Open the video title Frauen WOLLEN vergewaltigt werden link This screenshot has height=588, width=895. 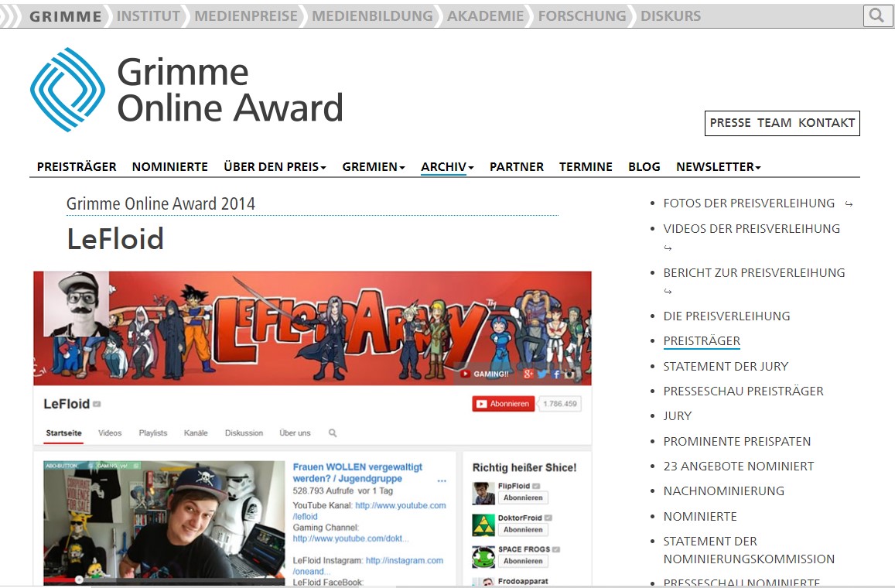pyautogui.click(x=358, y=473)
